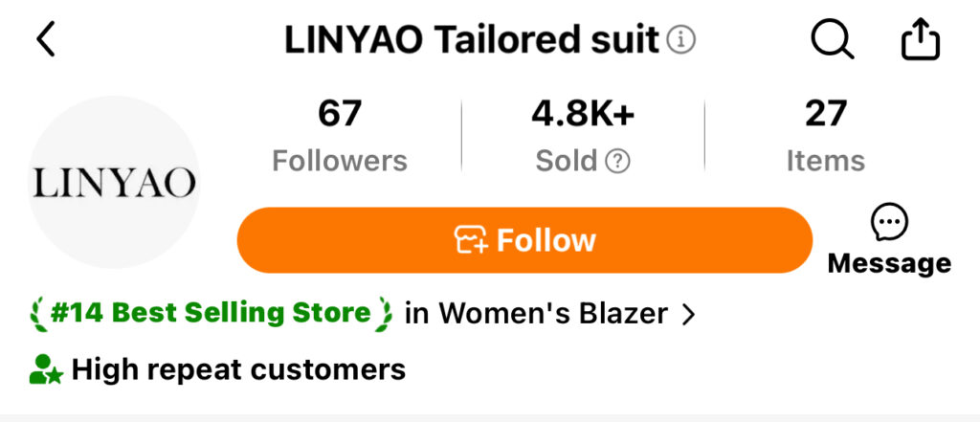This screenshot has height=422, width=980.
Task: Select the in Women's Blazer text
Action: pos(536,314)
